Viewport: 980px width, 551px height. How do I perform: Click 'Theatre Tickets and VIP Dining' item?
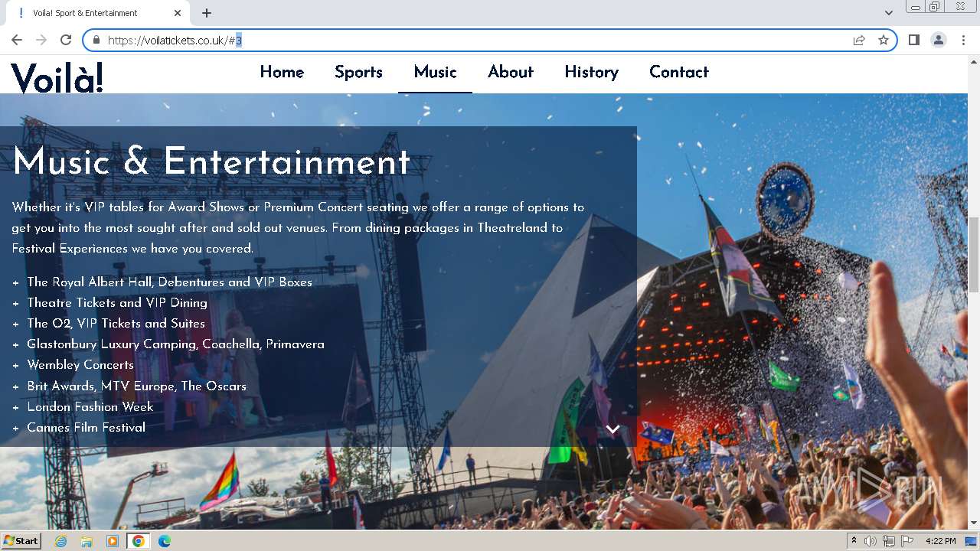[117, 302]
